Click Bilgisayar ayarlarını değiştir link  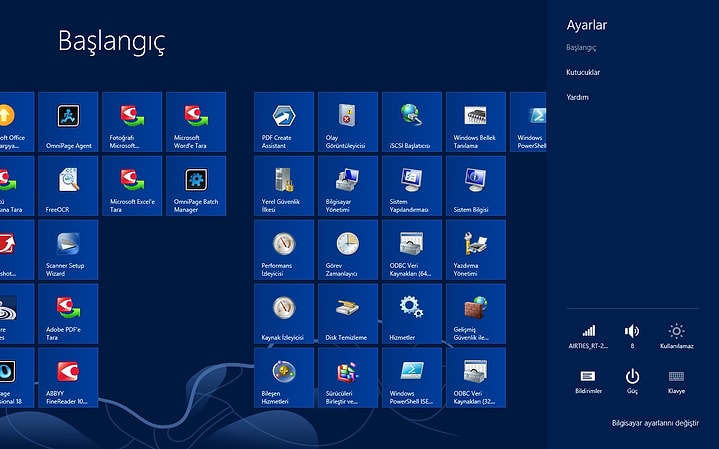click(x=655, y=423)
